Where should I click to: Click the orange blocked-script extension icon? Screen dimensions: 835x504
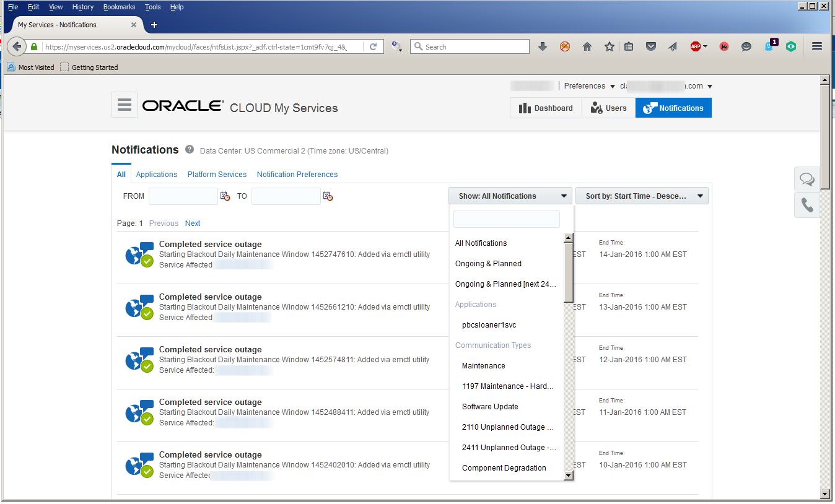click(565, 46)
